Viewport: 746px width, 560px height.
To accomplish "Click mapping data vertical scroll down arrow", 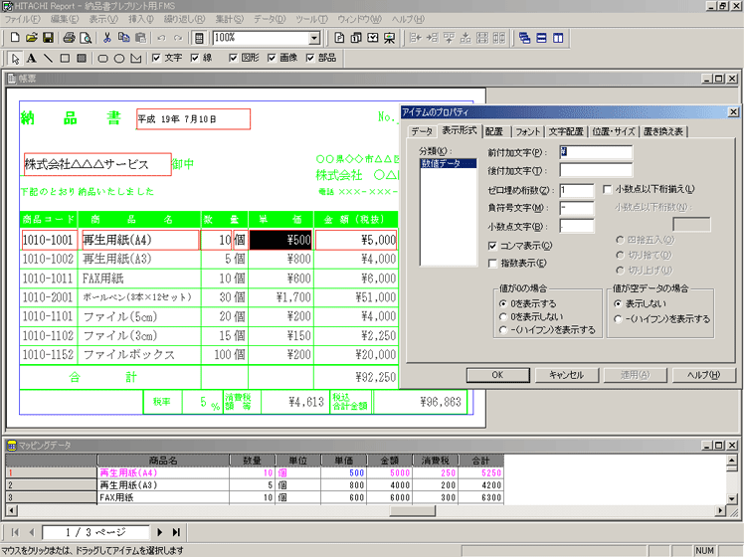I will (x=732, y=499).
